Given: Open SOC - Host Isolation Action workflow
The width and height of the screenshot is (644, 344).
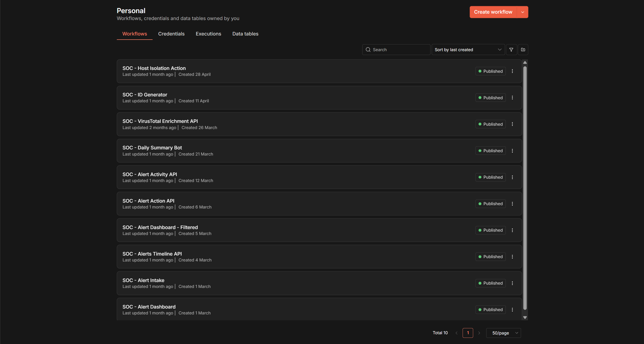Looking at the screenshot, I should tap(319, 71).
